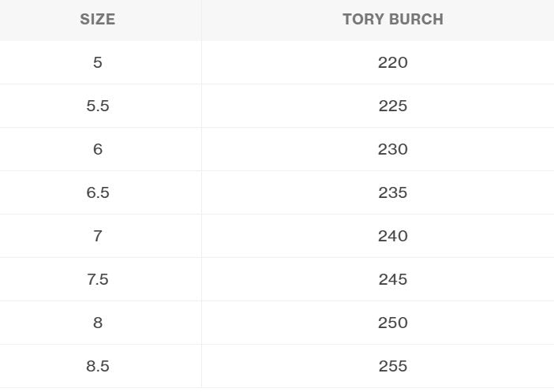Click the SIZE column header
The height and width of the screenshot is (392, 554).
tap(98, 20)
